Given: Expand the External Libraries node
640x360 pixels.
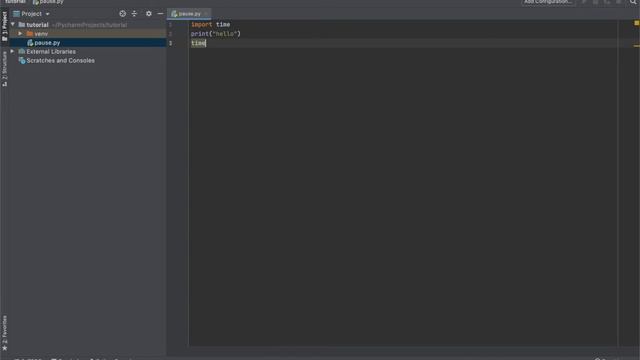Looking at the screenshot, I should tap(12, 51).
